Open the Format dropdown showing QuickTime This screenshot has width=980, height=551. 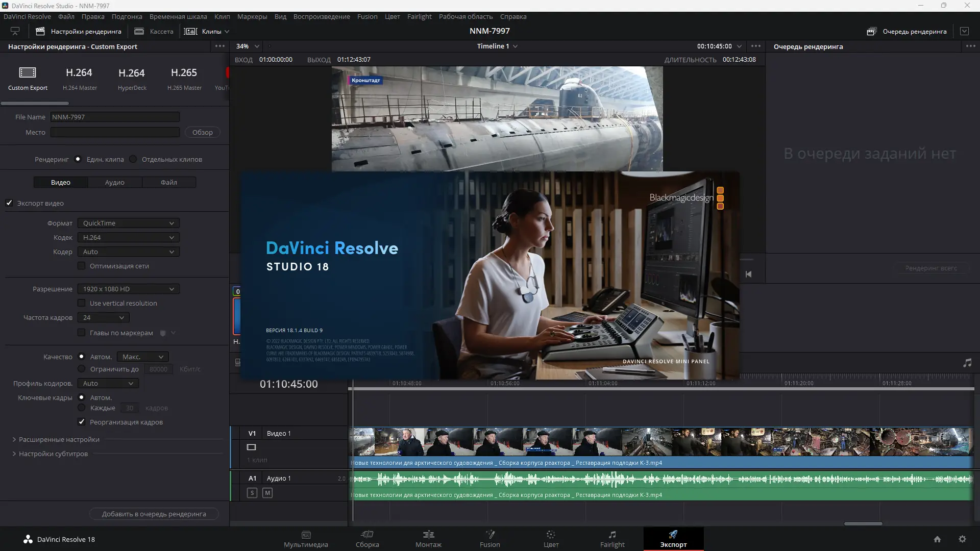pyautogui.click(x=128, y=223)
